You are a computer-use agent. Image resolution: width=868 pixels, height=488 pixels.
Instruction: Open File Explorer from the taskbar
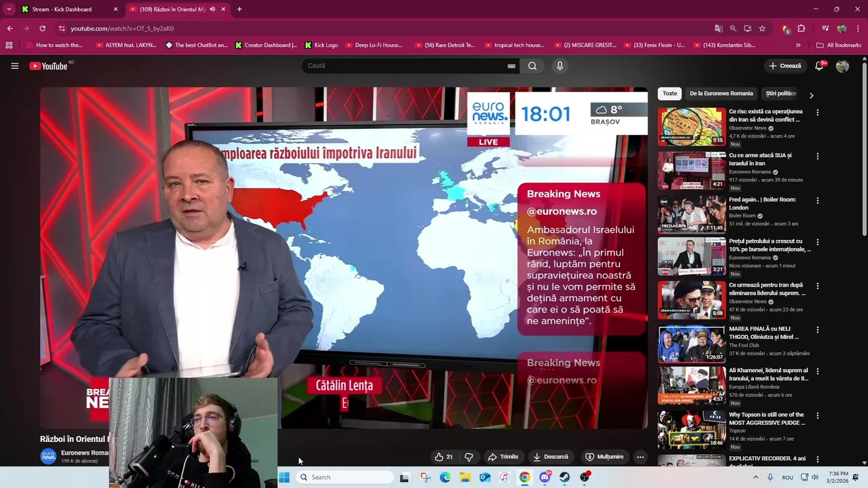pyautogui.click(x=465, y=477)
